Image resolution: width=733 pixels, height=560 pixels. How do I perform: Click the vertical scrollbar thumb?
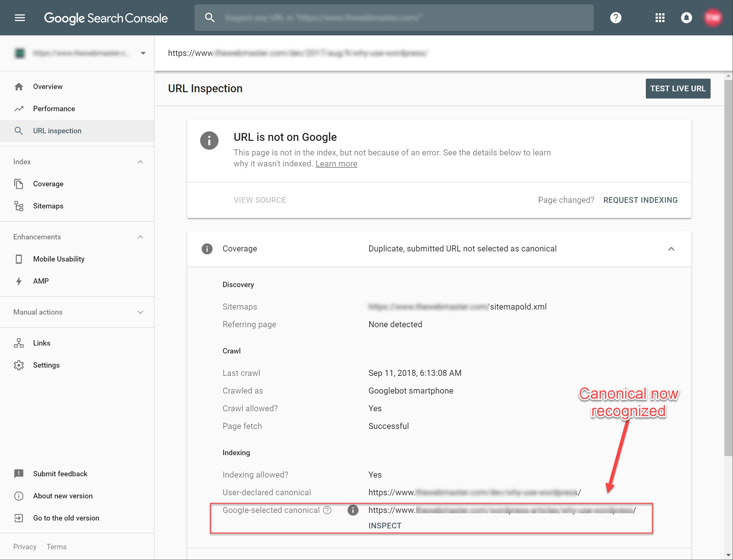(728, 268)
